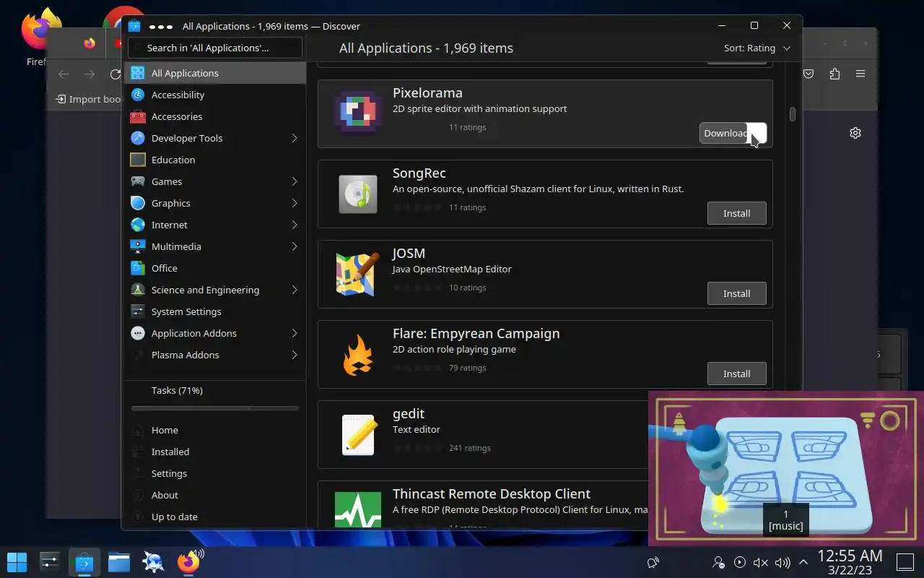The image size is (924, 578).
Task: Select the Accessories category
Action: pyautogui.click(x=215, y=116)
